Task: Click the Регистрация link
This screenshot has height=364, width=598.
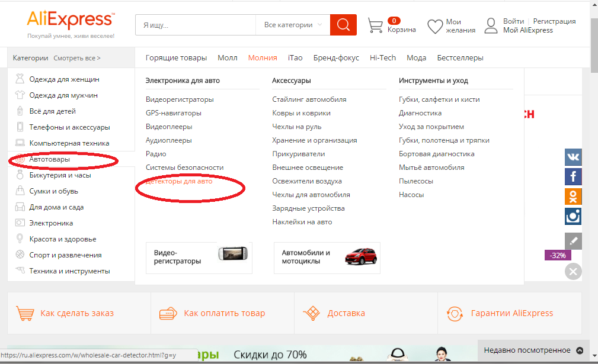Action: pyautogui.click(x=554, y=21)
